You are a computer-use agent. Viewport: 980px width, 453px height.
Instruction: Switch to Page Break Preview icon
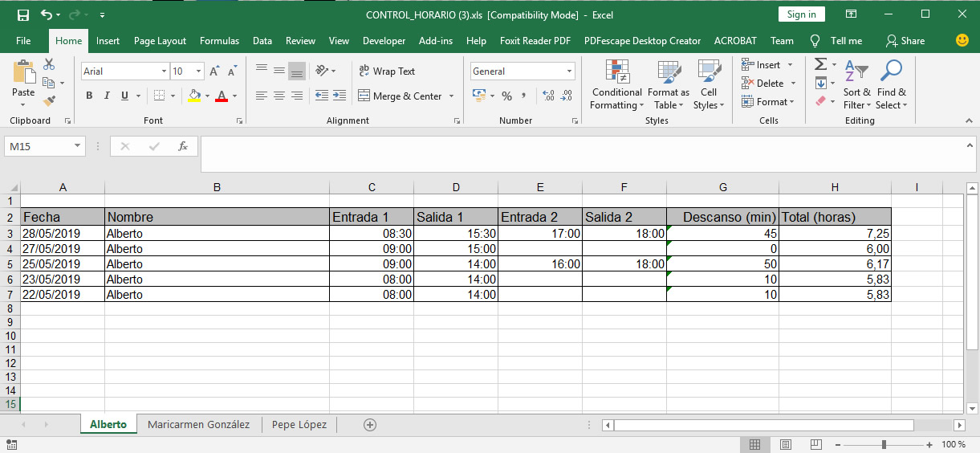pos(816,444)
